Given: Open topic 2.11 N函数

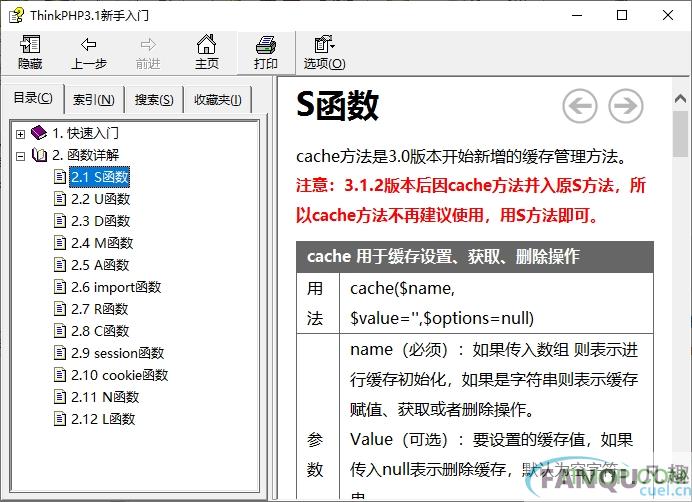Looking at the screenshot, I should click(x=105, y=397).
